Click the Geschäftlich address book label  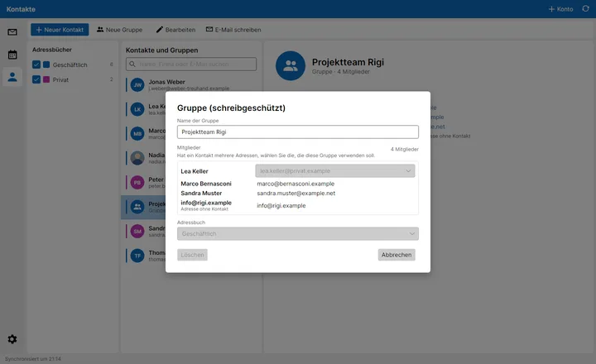(70, 65)
